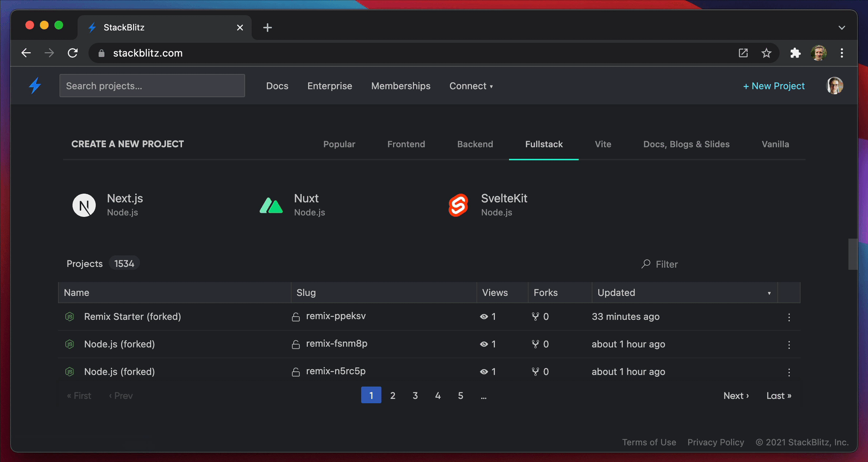Switch to the Popular tab

click(x=339, y=144)
